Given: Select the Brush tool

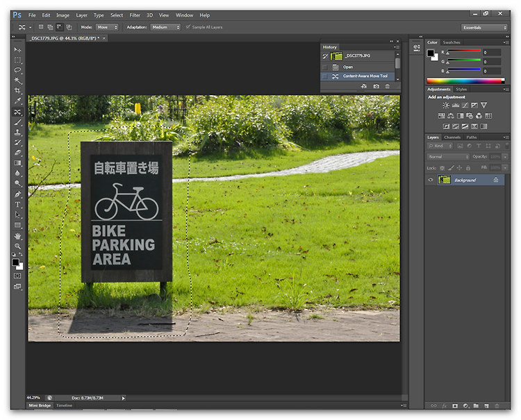Looking at the screenshot, I should (17, 122).
